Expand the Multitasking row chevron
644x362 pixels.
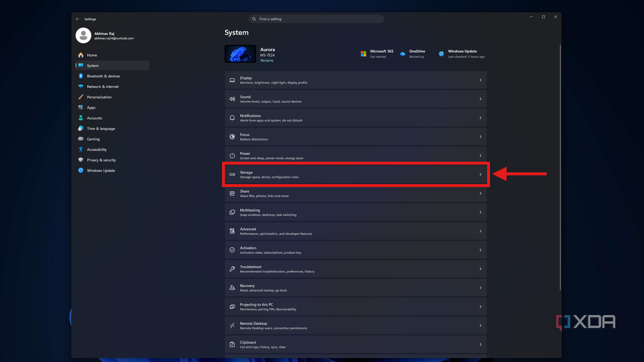coord(480,212)
